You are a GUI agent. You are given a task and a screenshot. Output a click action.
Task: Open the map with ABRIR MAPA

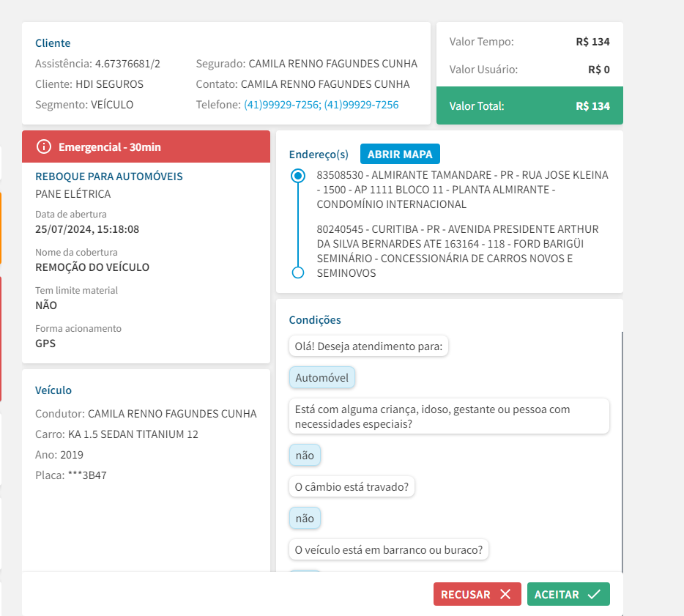400,154
